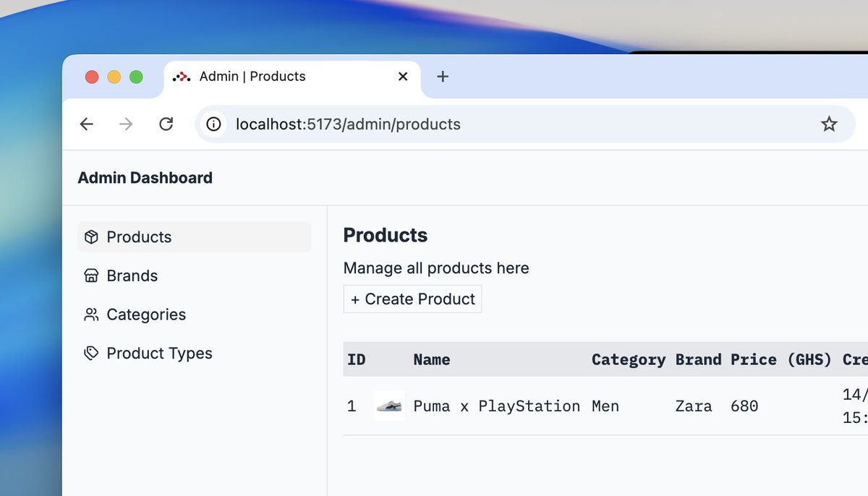
Task: Click the Name column header
Action: pyautogui.click(x=432, y=359)
